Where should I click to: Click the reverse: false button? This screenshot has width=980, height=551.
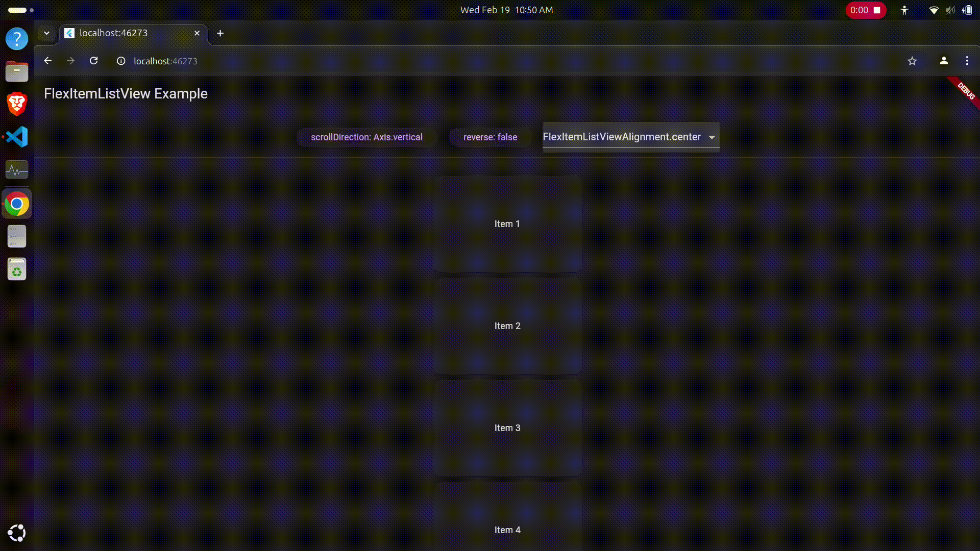click(x=490, y=137)
